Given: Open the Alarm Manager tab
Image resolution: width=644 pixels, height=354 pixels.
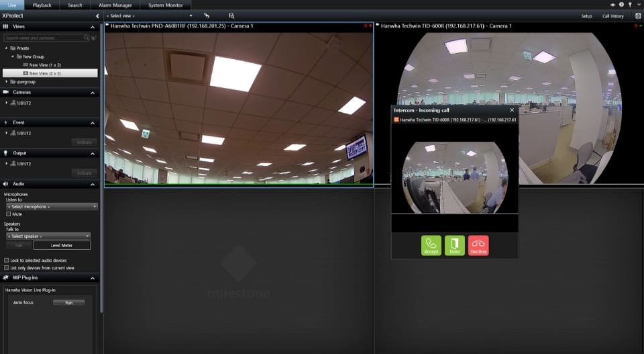Looking at the screenshot, I should click(x=115, y=5).
